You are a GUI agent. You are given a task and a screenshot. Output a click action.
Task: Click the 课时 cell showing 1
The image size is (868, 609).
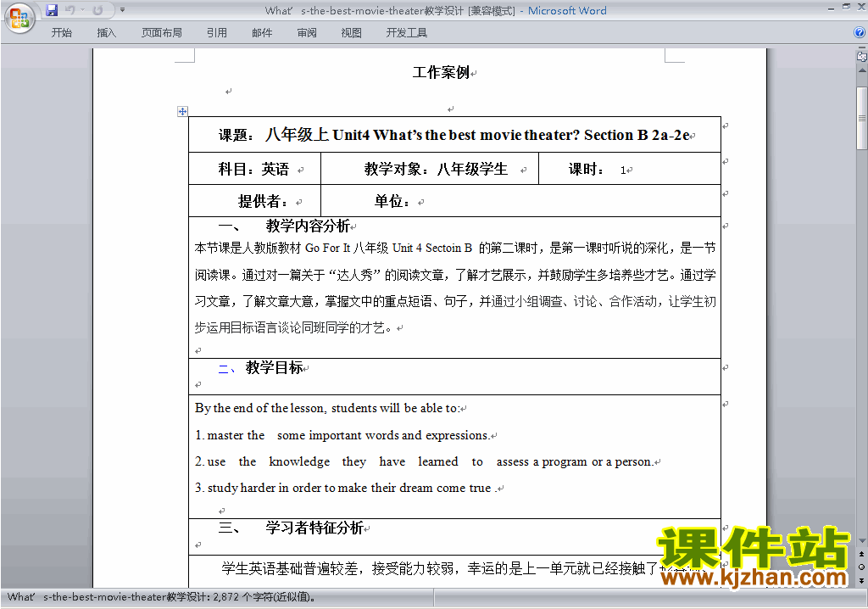point(630,169)
